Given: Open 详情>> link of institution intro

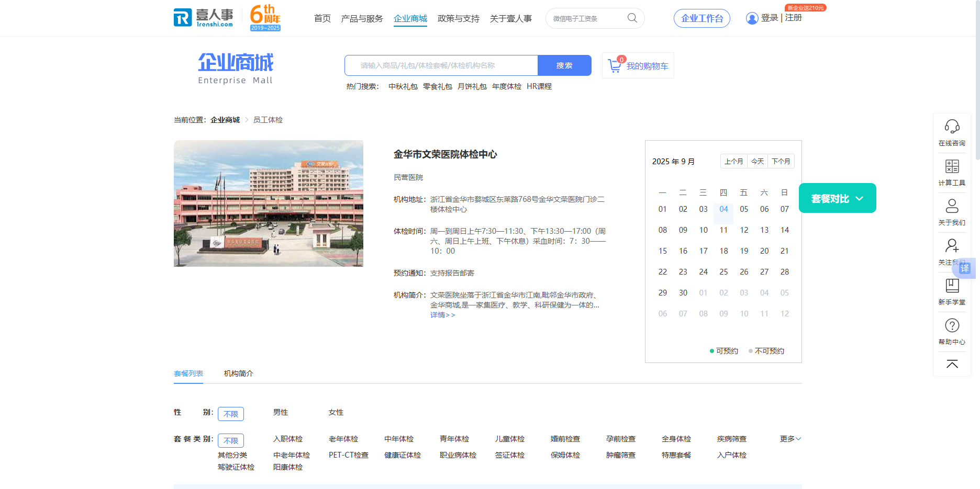Looking at the screenshot, I should pos(443,315).
